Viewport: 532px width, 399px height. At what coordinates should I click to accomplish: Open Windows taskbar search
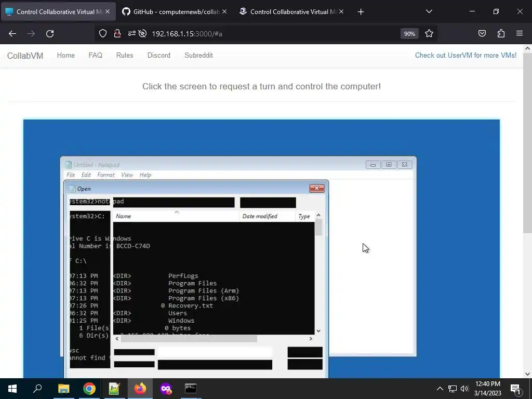pyautogui.click(x=37, y=389)
